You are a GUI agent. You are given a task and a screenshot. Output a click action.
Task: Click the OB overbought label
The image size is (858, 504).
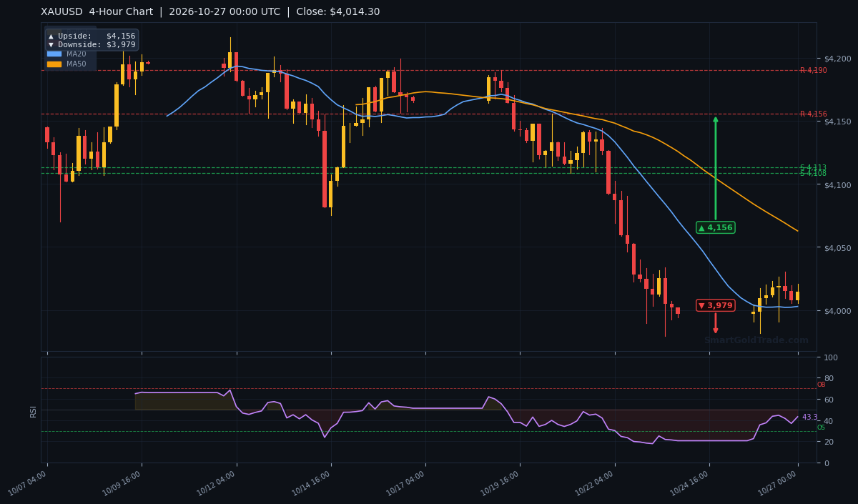(x=821, y=385)
